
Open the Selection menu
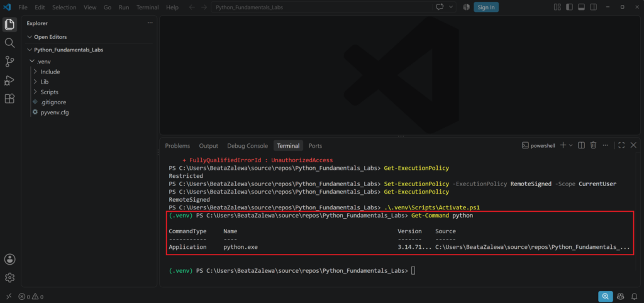[x=64, y=8]
